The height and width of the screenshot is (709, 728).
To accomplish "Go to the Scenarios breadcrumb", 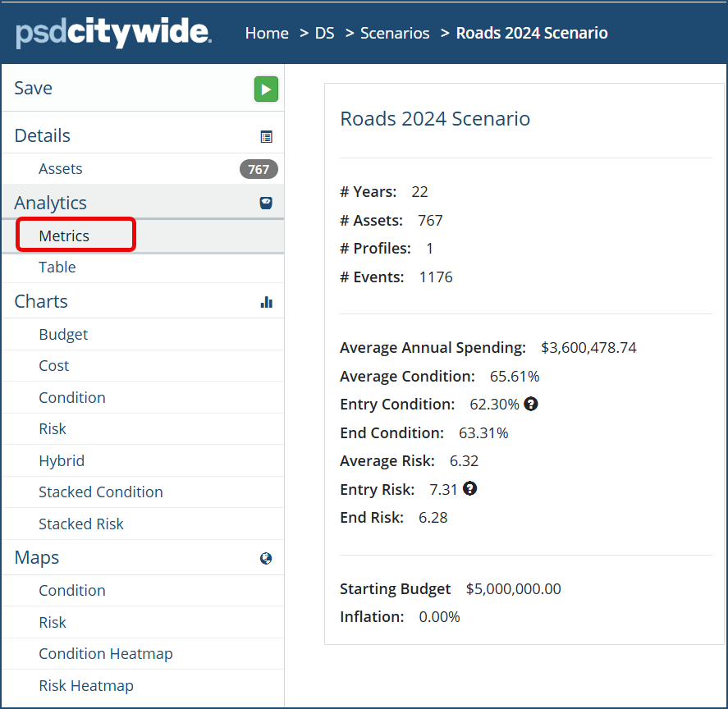I will (x=395, y=33).
